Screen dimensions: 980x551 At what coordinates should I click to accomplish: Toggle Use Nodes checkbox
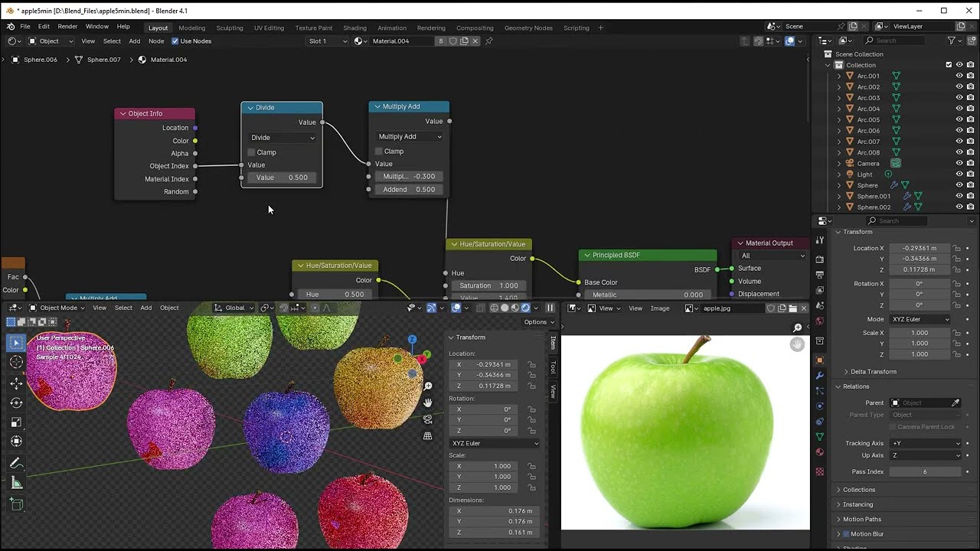tap(175, 41)
